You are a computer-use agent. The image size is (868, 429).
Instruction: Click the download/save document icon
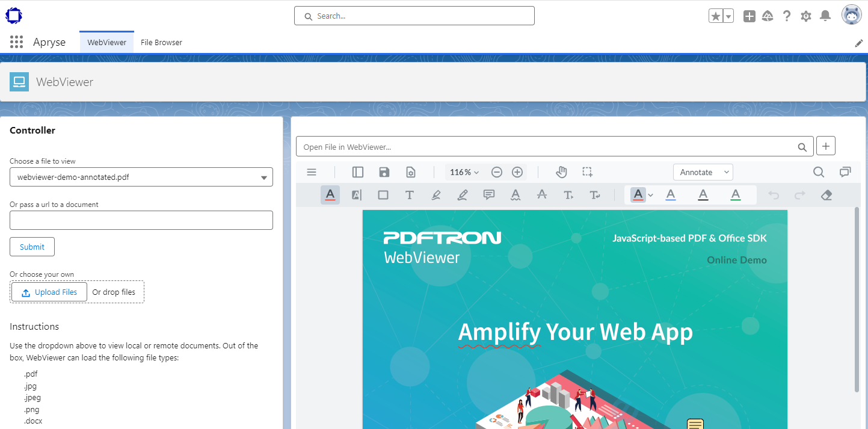(x=384, y=172)
